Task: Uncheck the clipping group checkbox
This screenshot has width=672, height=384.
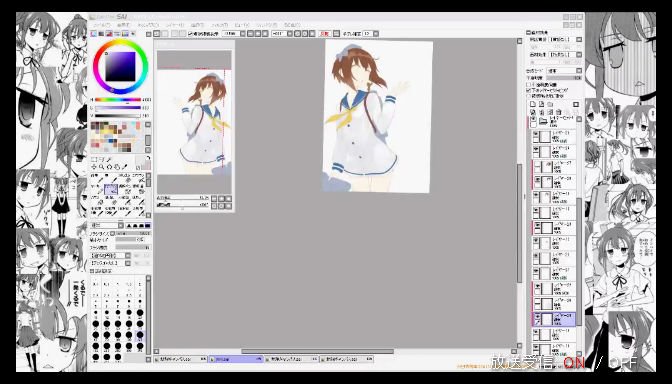Action: (x=528, y=90)
